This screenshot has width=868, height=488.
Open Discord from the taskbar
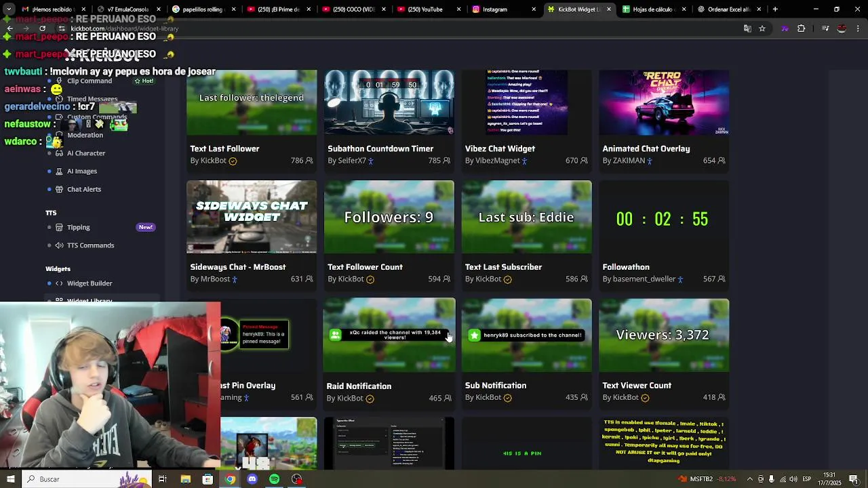pyautogui.click(x=252, y=479)
